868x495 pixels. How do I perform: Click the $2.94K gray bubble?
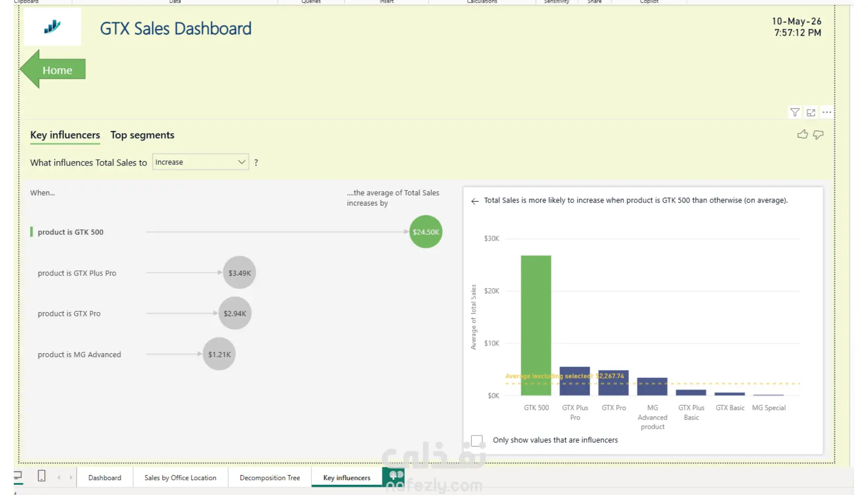coord(234,313)
